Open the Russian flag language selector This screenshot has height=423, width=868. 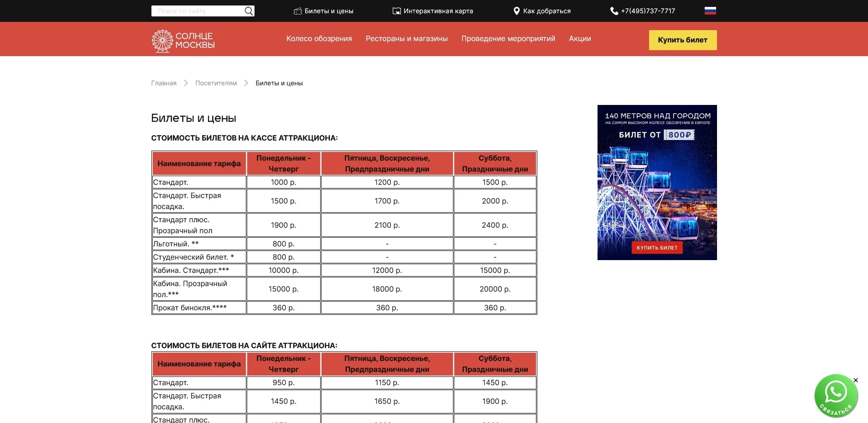pos(710,11)
